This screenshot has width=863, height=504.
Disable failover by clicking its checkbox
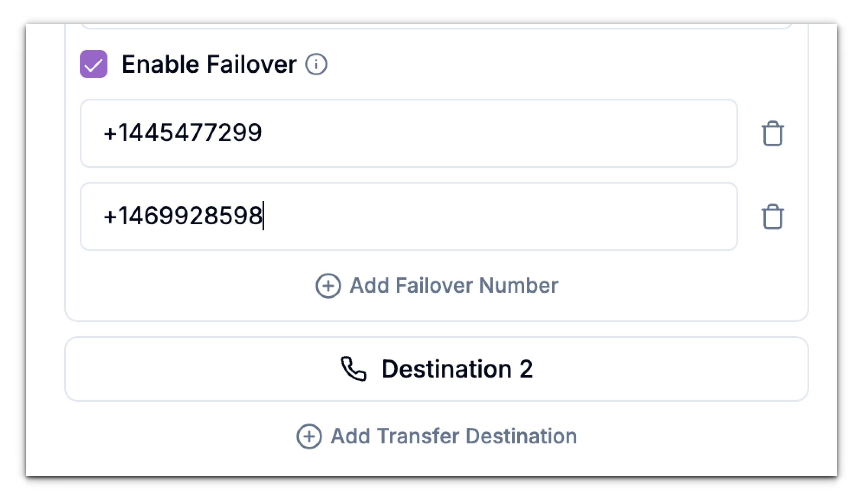coord(94,65)
